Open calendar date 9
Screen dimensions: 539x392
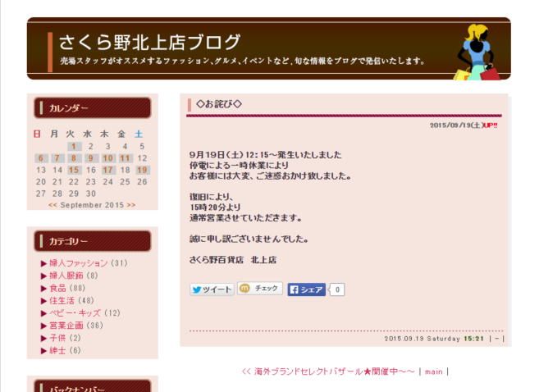coord(91,158)
